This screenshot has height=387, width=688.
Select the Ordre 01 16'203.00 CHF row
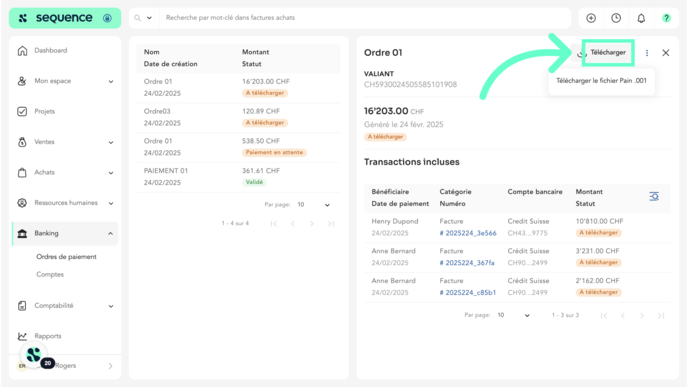238,87
